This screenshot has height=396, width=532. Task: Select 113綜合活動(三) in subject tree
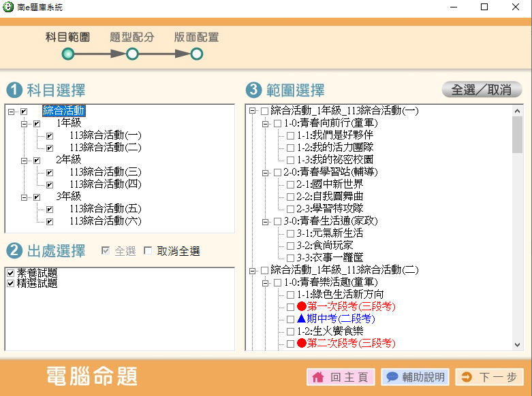105,172
